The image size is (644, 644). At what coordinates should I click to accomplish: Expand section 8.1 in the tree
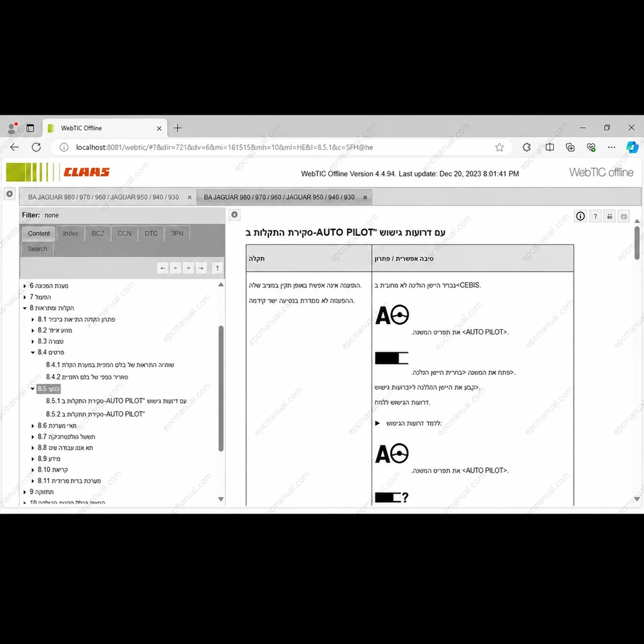click(33, 319)
